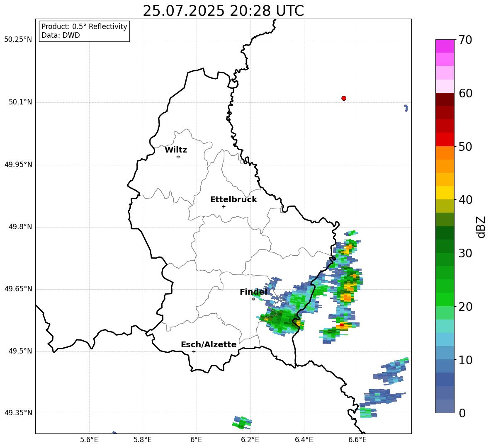Click the 49.95°N latitude label
491x448 pixels.
[18, 165]
